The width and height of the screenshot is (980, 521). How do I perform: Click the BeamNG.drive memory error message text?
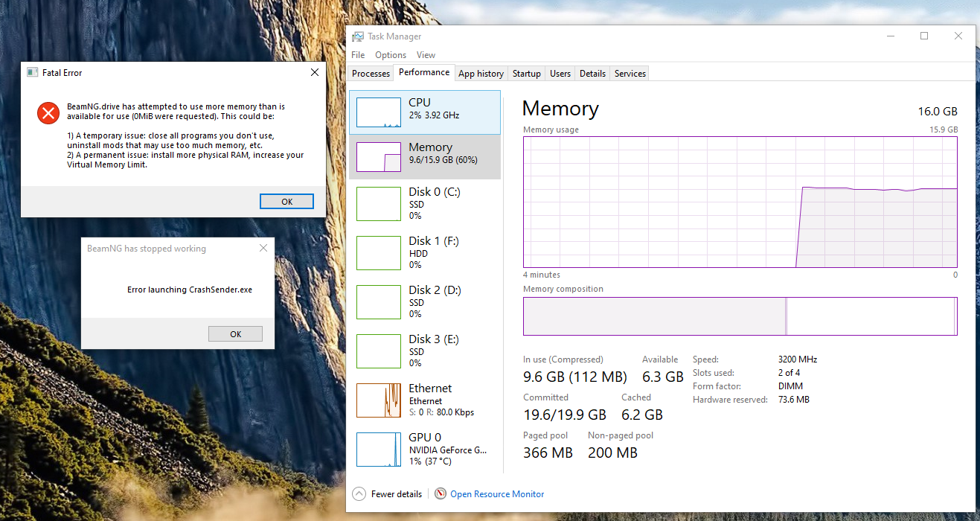point(185,135)
